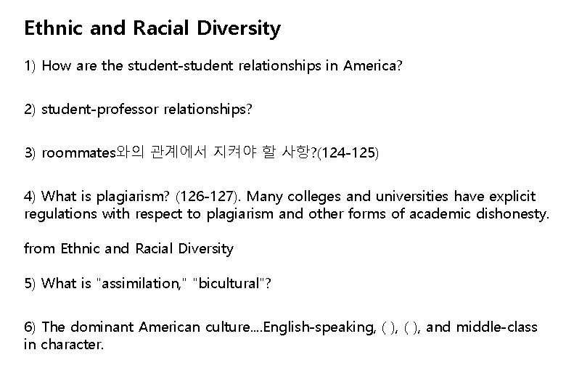Click question 2 "student-professor relationships?"
Viewport: 566px width, 392px height.
click(138, 110)
